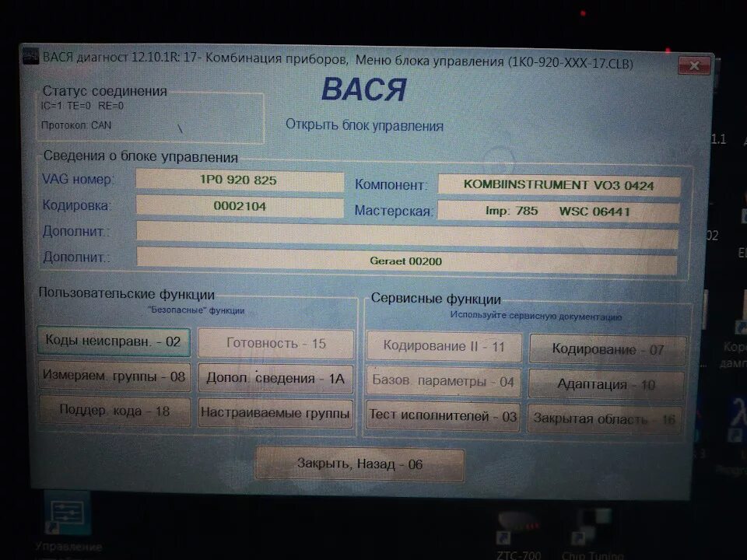Click the Мастерская field with WSC 06441
The width and height of the screenshot is (747, 560).
click(x=559, y=211)
